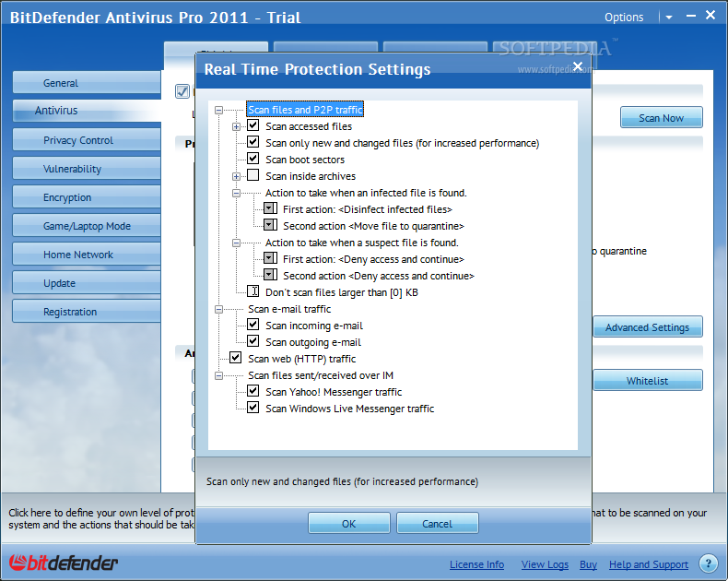Toggle Scan Windows Live Messenger traffic checkbox
Viewport: 728px width, 581px height.
point(253,408)
